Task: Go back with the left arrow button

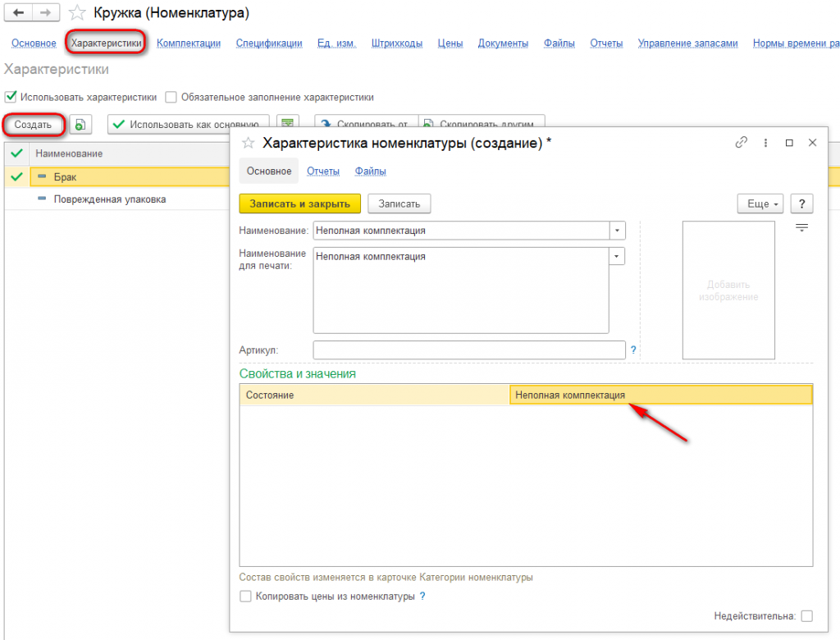Action: (x=18, y=12)
